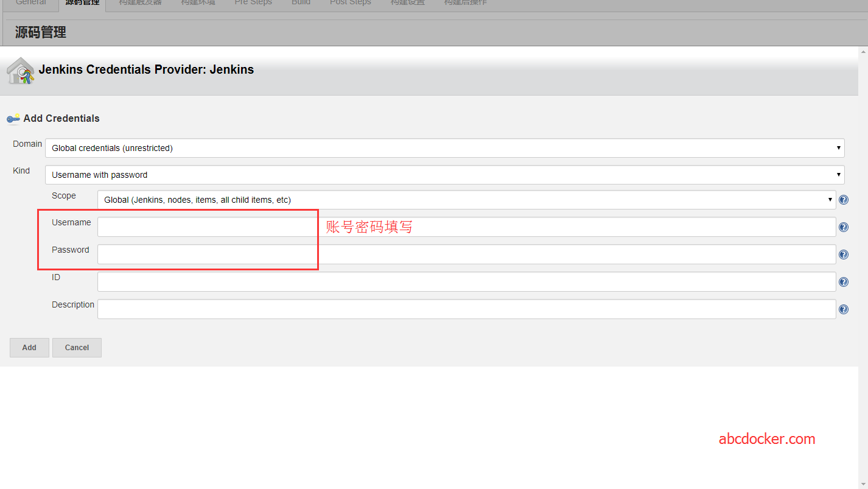868x489 pixels.
Task: Switch to the 构建触发器 tab
Action: coord(139,3)
